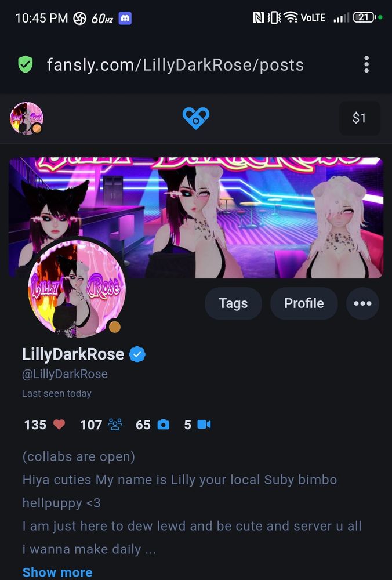Open the profile three-dot options menu
The height and width of the screenshot is (580, 392).
tap(362, 303)
